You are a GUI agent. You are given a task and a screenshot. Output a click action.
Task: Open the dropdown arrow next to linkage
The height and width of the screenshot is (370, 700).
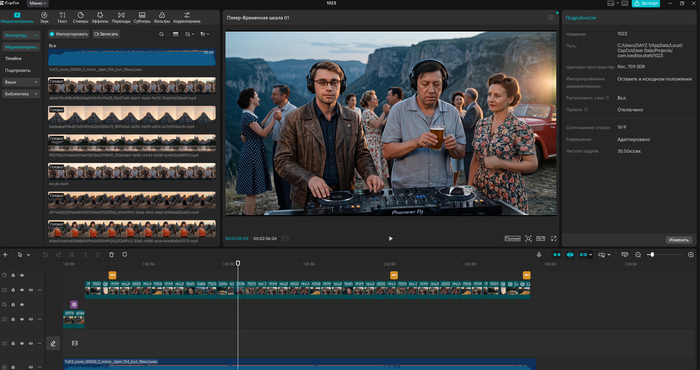click(591, 255)
